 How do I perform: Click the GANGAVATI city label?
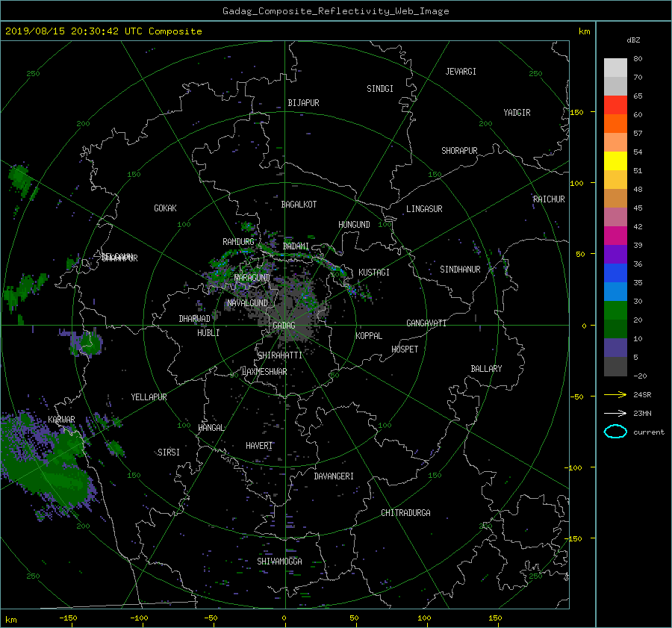coord(426,323)
